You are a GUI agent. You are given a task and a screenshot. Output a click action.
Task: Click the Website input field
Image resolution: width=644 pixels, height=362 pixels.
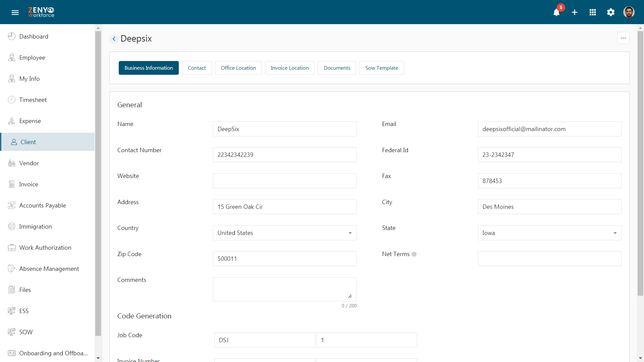click(x=284, y=181)
